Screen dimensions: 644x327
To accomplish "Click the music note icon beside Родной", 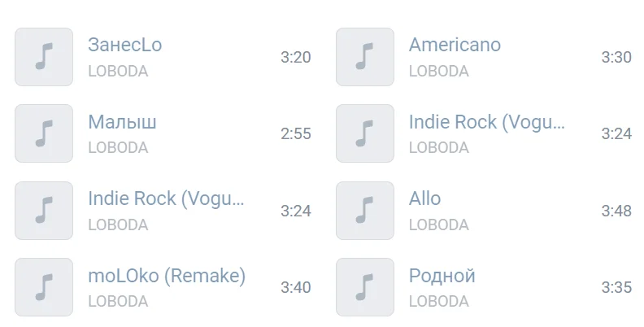I will coord(365,287).
